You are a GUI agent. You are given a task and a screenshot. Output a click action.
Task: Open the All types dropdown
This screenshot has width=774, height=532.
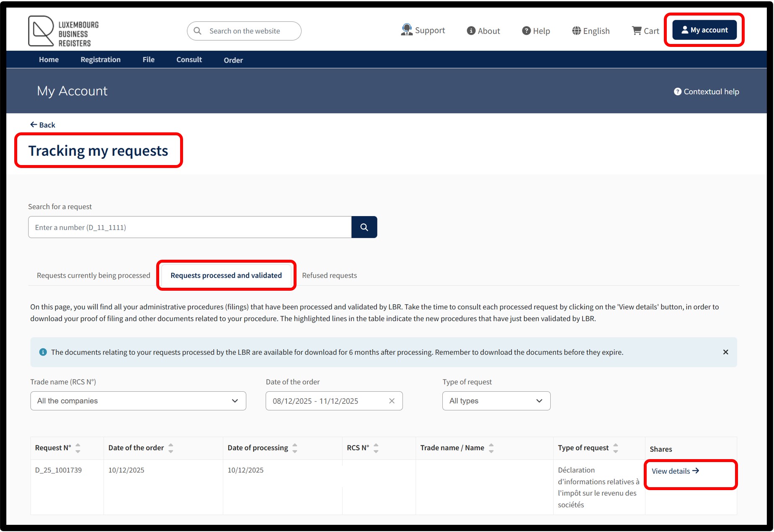[496, 401]
